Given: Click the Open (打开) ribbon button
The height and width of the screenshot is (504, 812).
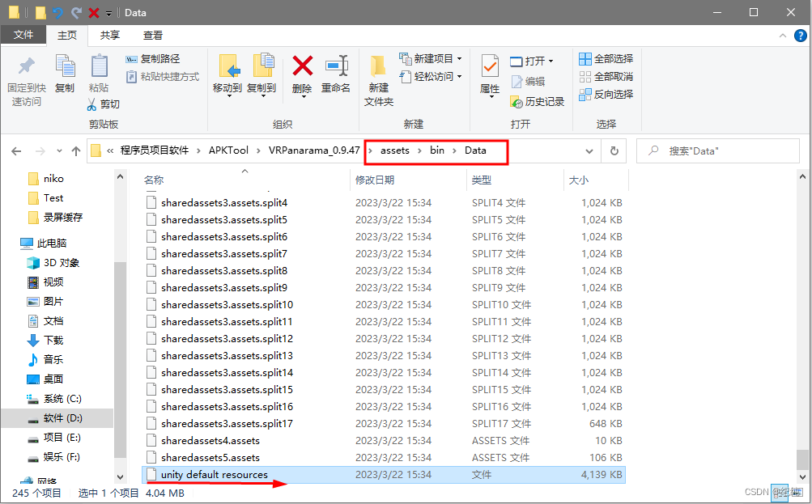Looking at the screenshot, I should coord(532,61).
